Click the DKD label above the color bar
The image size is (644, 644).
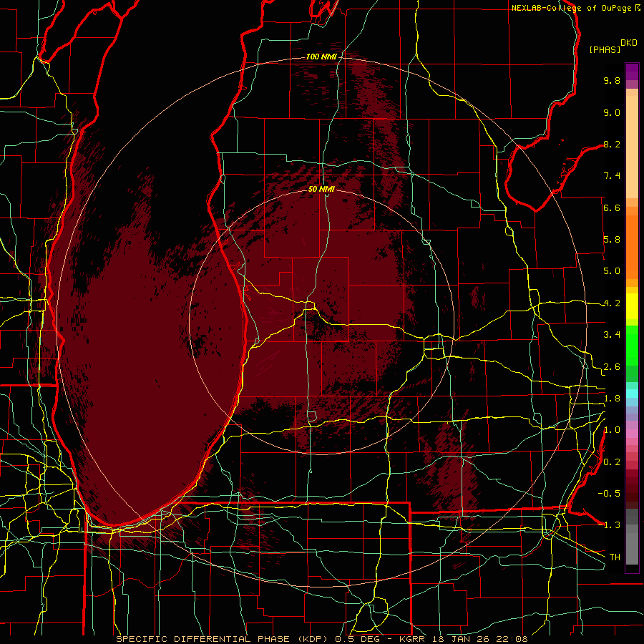tap(629, 43)
